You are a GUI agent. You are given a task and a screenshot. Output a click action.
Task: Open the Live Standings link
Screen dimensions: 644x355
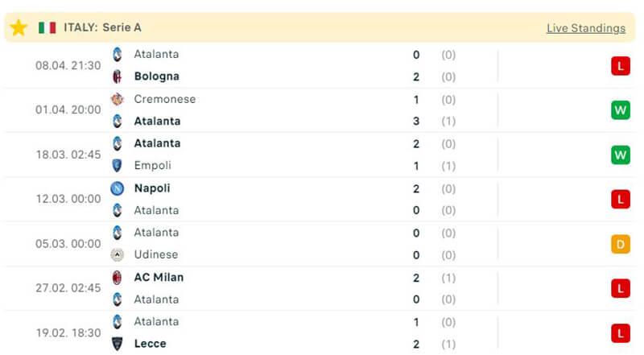coord(585,28)
